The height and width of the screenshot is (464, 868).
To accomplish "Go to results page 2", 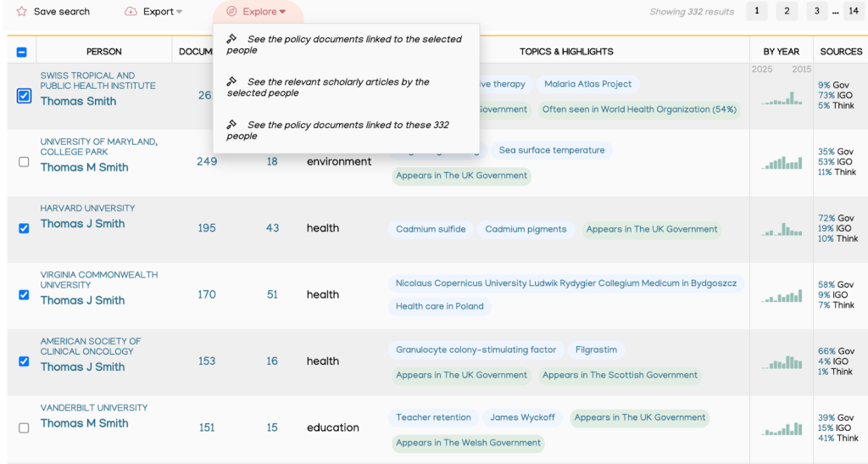I will [786, 11].
